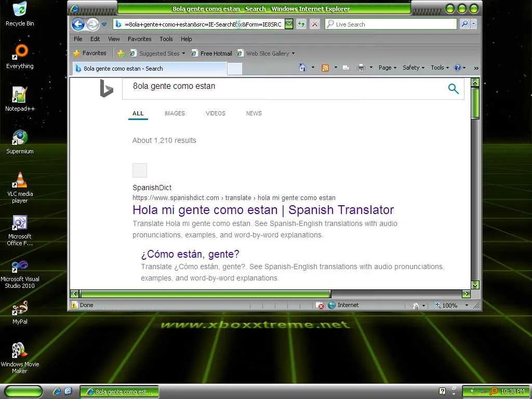The height and width of the screenshot is (399, 532).
Task: Open the Page command bar menu
Action: [x=388, y=68]
